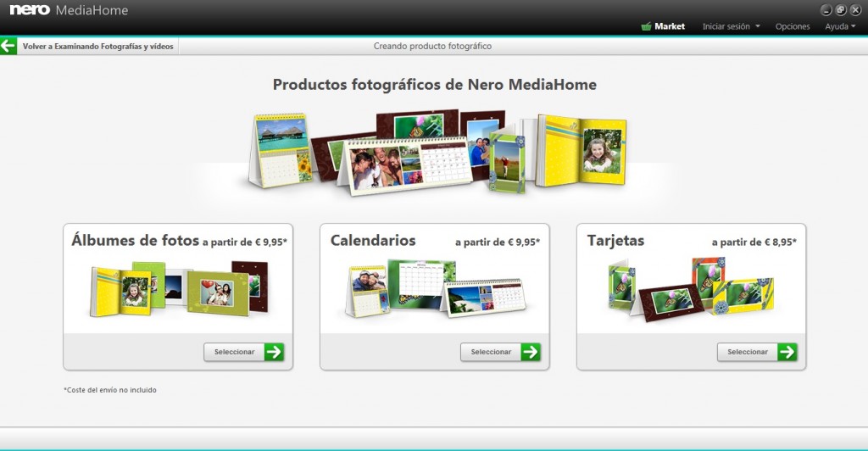Image resolution: width=868 pixels, height=451 pixels.
Task: Click the calendars preview image
Action: (435, 288)
